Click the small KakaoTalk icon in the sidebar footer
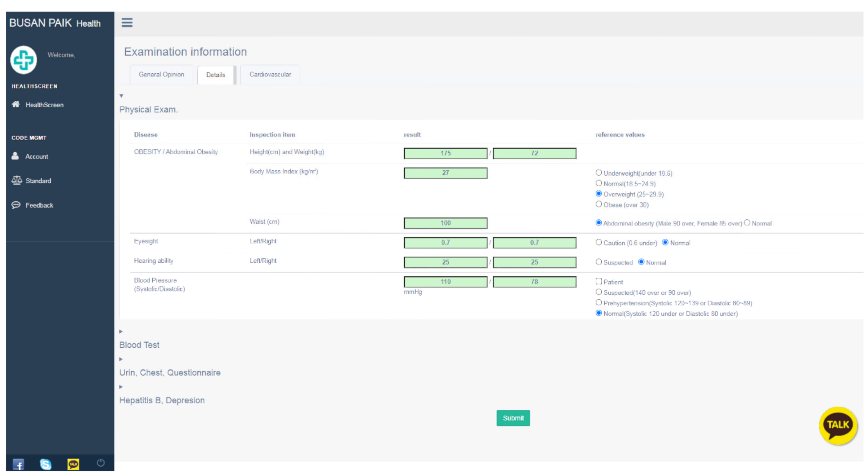Screen dimensions: 868x476 point(73,464)
